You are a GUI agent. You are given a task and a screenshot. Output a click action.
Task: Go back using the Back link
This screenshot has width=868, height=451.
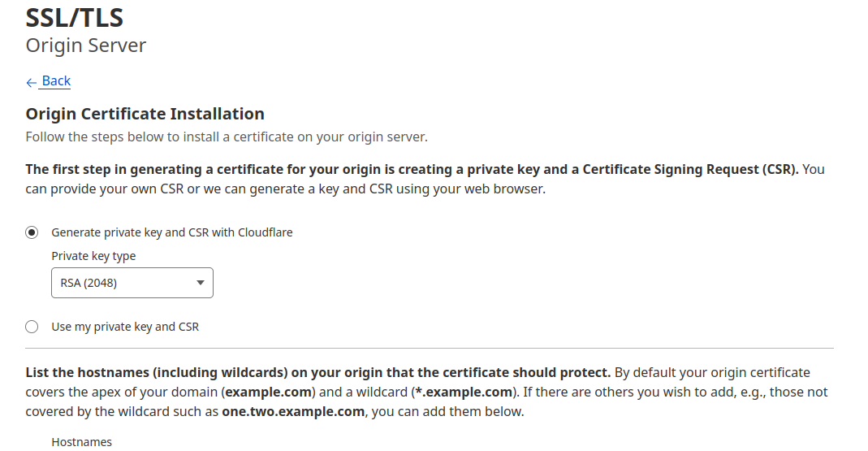pos(56,81)
